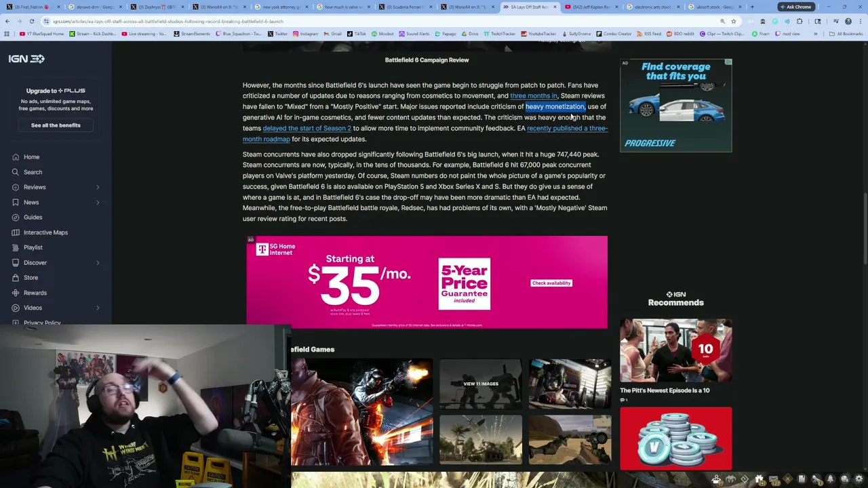
Task: Click the VIEW 11 IMAGES gallery thumbnail
Action: click(481, 384)
